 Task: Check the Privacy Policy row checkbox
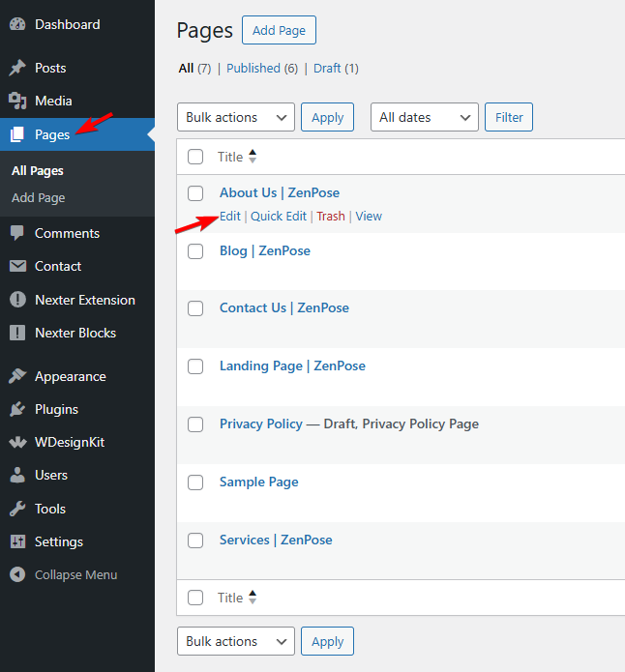tap(195, 424)
